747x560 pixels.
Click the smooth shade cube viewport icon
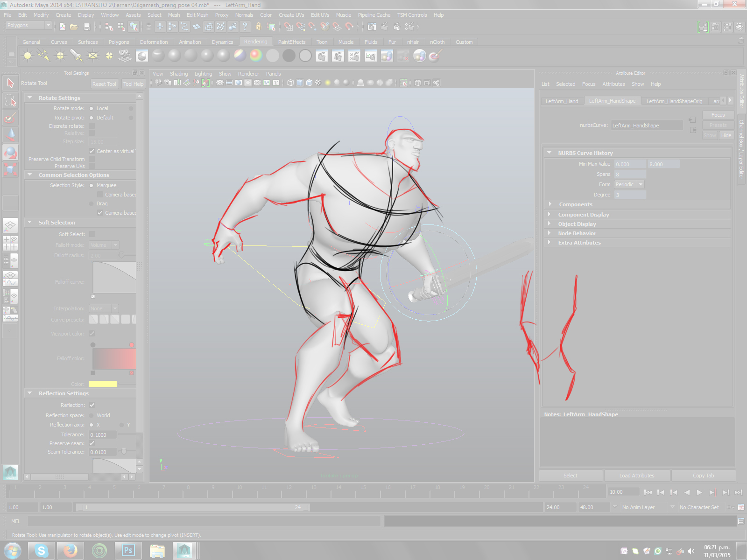300,83
